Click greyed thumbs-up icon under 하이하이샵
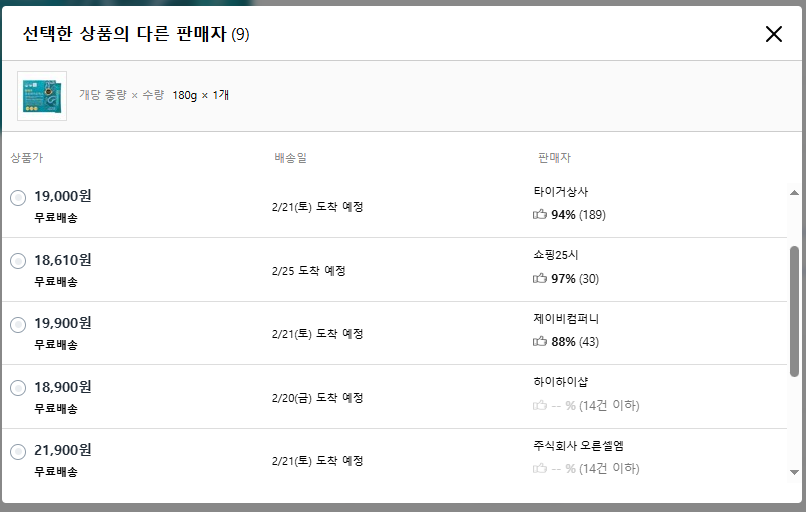Screen dimensions: 806x512 click(540, 405)
